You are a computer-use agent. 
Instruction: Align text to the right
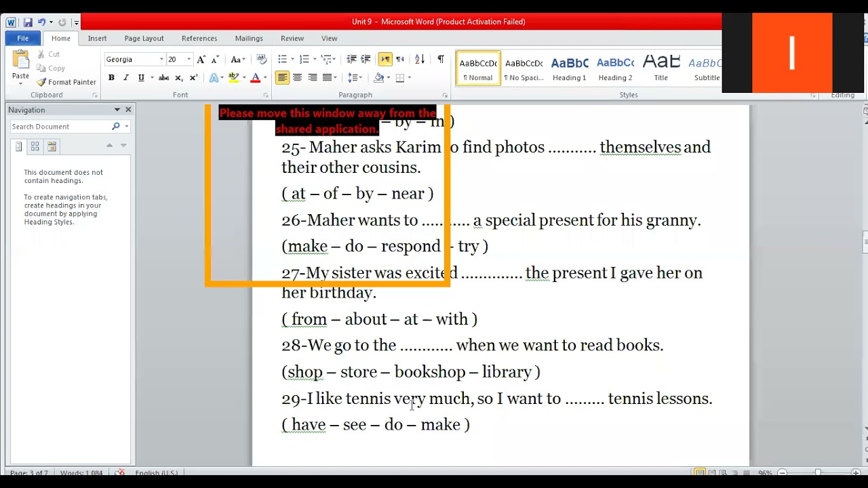pos(313,78)
